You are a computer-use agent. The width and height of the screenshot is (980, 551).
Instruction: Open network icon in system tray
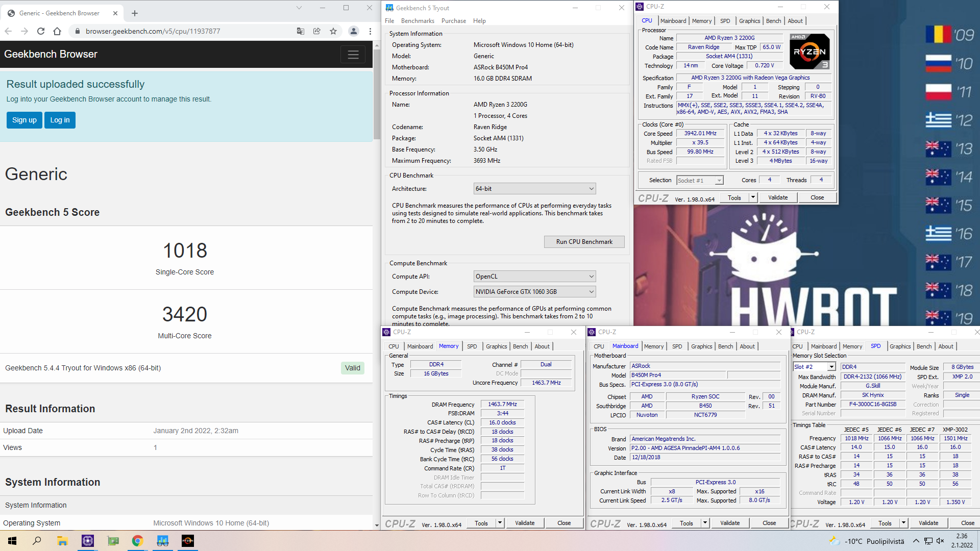click(928, 541)
